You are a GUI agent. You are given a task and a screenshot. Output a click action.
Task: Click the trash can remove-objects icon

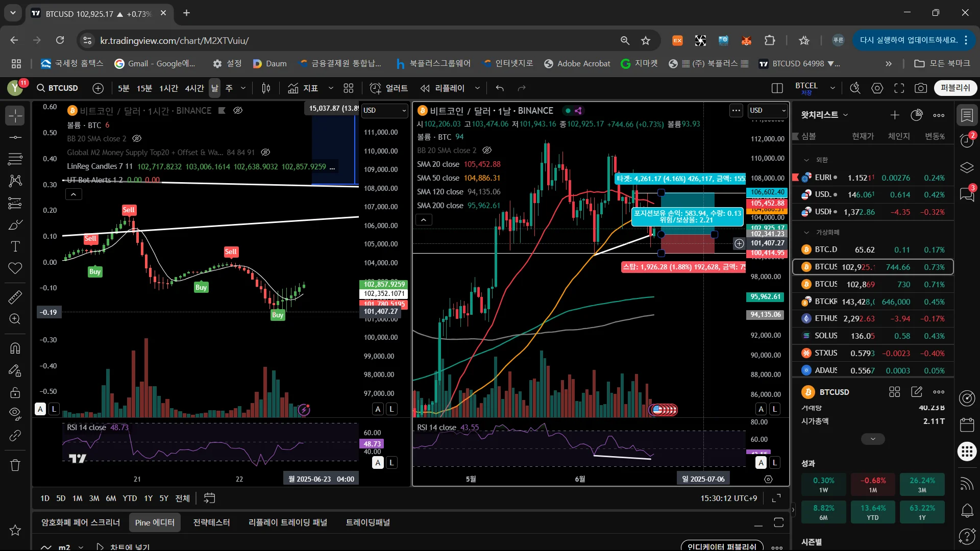(x=15, y=465)
